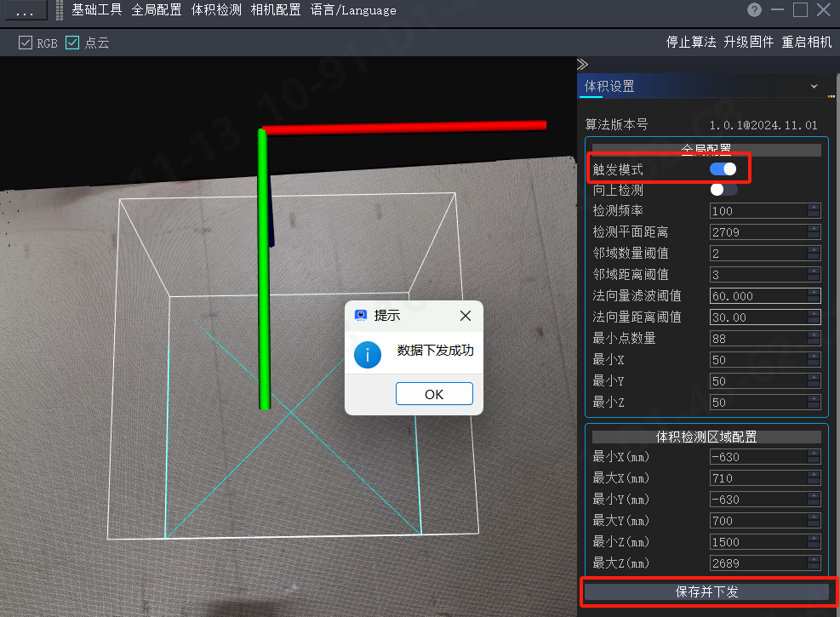Collapse the right panel with double-chevron icon
The height and width of the screenshot is (617, 840).
[x=582, y=65]
